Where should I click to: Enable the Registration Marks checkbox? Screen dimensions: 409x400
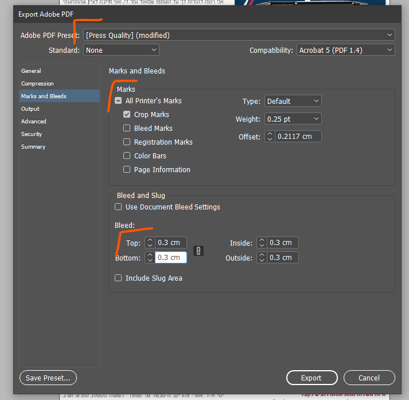tap(127, 142)
